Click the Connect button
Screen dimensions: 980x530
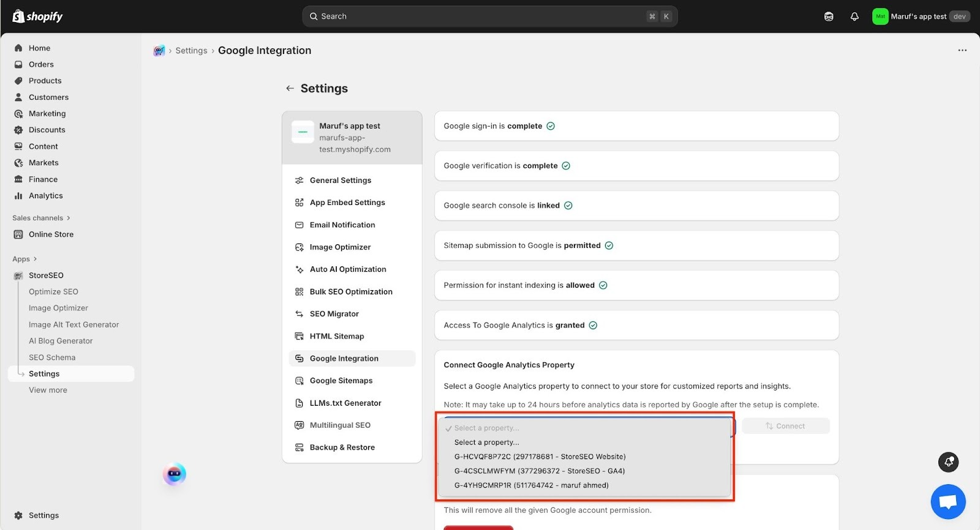[x=785, y=426]
